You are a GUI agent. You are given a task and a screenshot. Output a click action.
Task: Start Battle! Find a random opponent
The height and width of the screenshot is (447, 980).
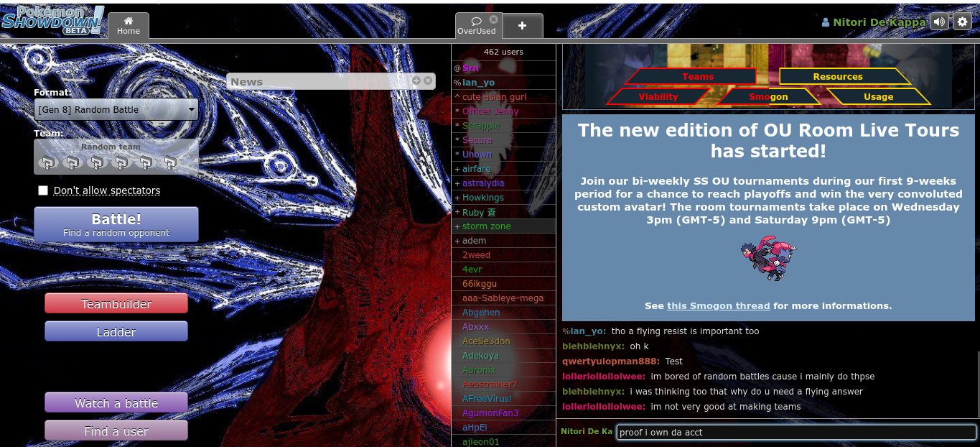(x=116, y=224)
